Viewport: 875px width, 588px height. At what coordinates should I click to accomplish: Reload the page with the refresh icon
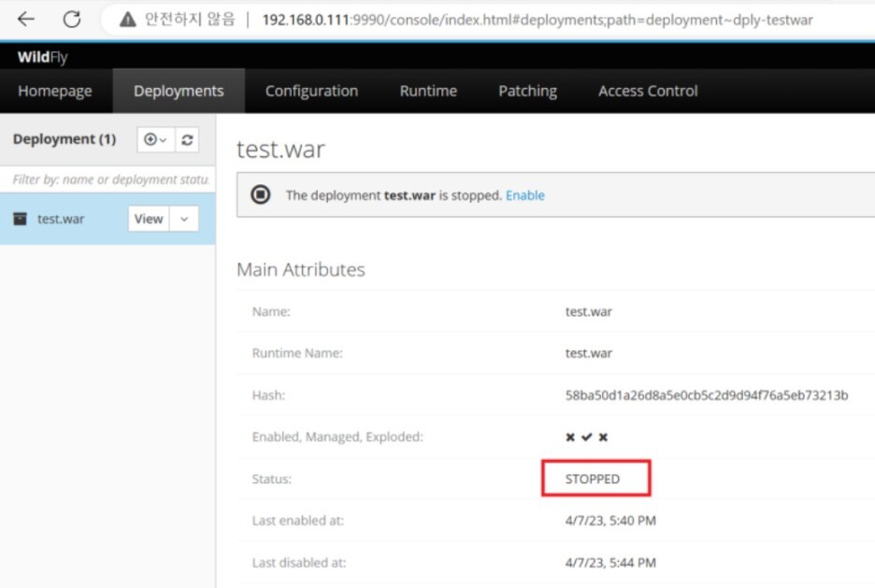point(71,20)
